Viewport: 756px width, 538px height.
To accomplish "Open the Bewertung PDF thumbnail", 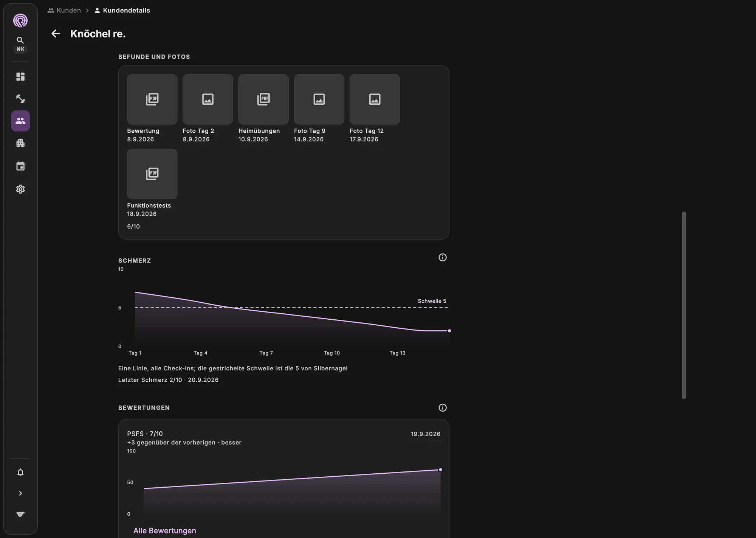I will point(152,99).
